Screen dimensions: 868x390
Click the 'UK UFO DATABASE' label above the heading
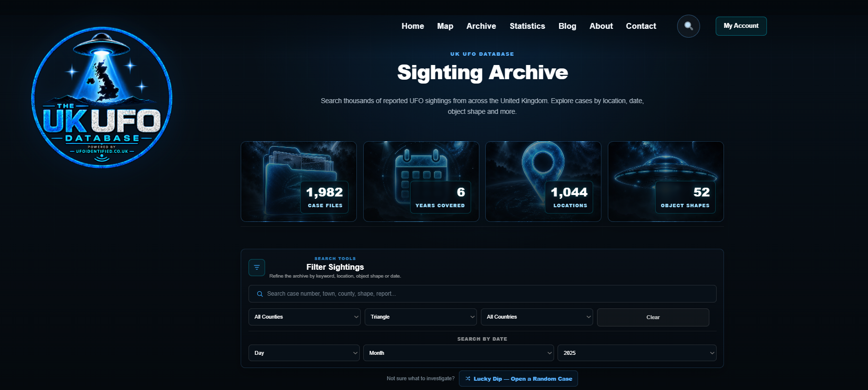pos(482,54)
